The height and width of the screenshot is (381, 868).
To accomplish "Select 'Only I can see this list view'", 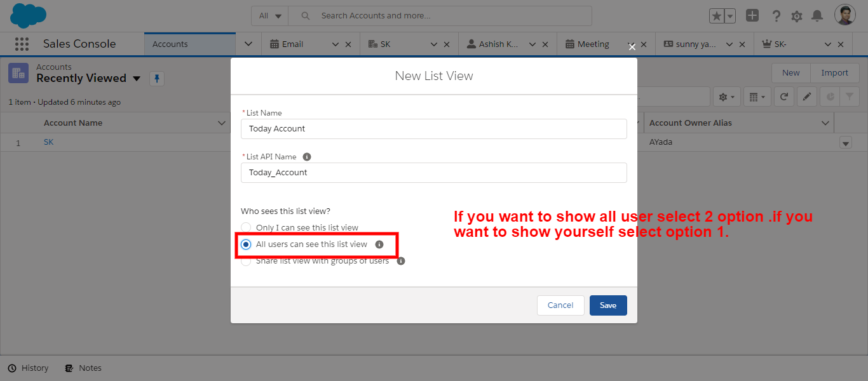I will tap(246, 227).
